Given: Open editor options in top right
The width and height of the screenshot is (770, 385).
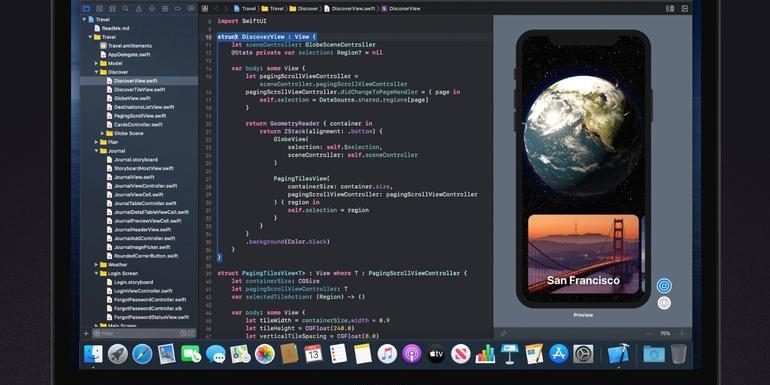Looking at the screenshot, I should tap(670, 8).
